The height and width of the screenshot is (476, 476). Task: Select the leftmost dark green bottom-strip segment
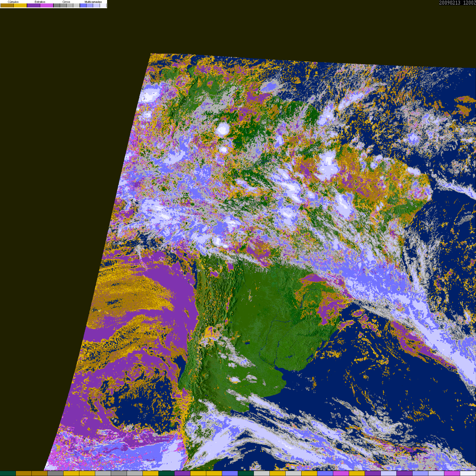tap(8, 473)
